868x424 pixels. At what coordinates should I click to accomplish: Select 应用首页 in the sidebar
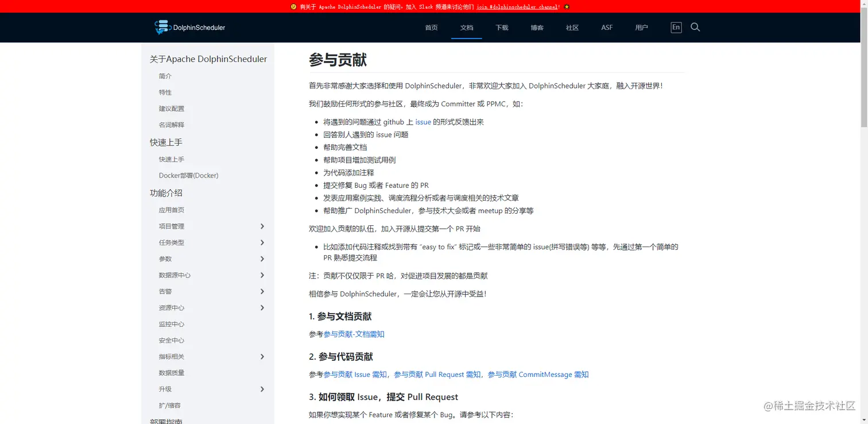coord(172,210)
